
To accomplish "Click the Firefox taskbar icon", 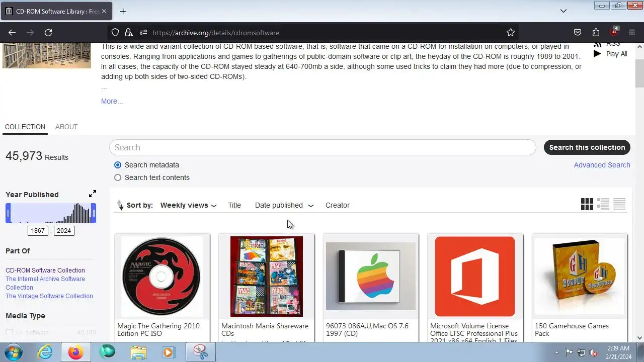I will click(76, 352).
